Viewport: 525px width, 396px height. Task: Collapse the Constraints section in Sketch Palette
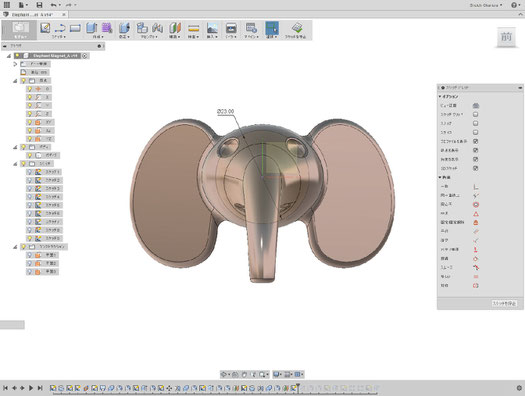click(x=440, y=177)
